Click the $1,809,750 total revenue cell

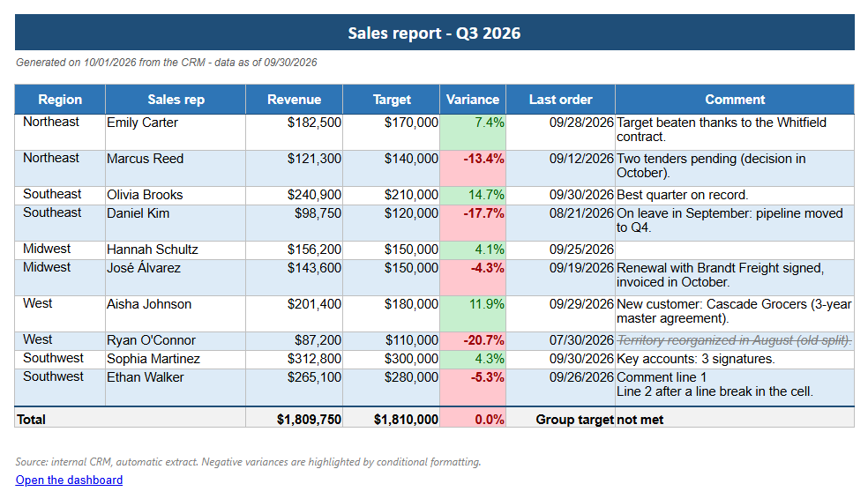coord(294,417)
